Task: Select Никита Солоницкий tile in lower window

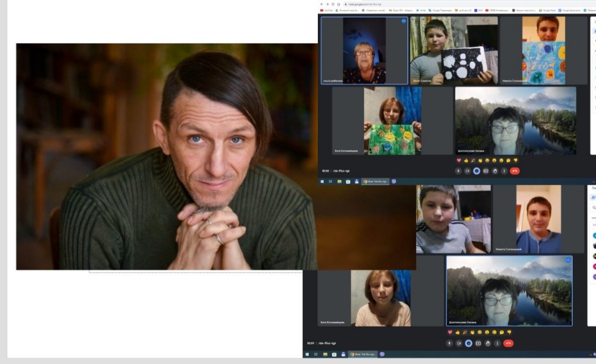Action: tap(539, 219)
